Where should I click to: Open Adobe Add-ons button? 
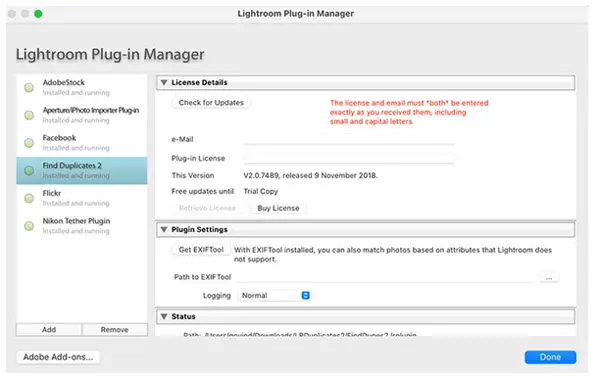point(58,357)
